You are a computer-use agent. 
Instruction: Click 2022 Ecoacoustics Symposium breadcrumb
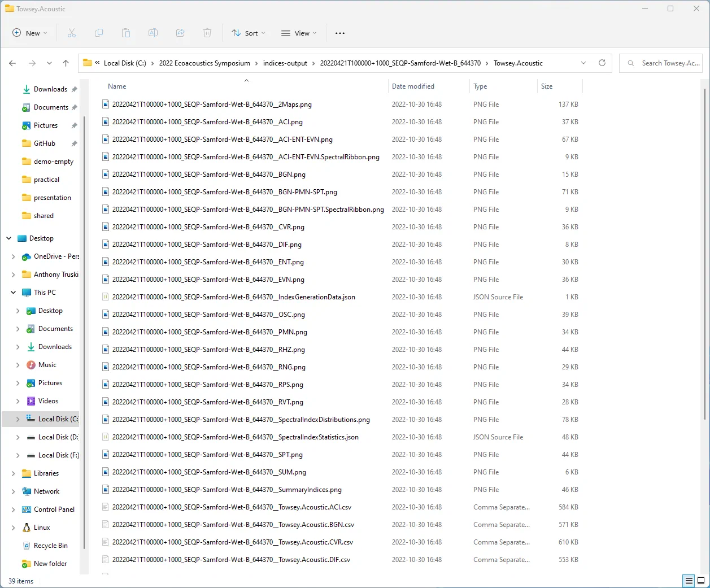coord(204,63)
